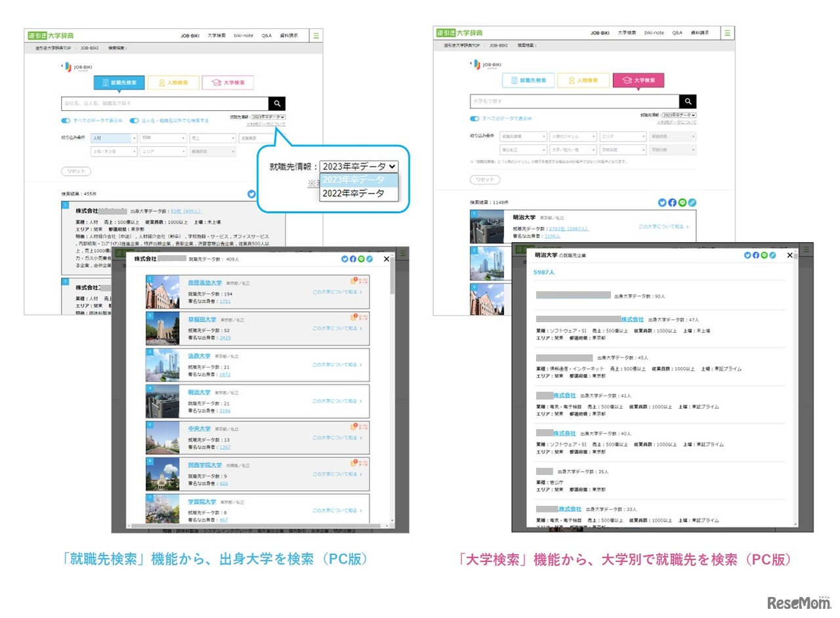Open the 就職先業種 filter dropdown
This screenshot has height=618, width=840.
(524, 136)
